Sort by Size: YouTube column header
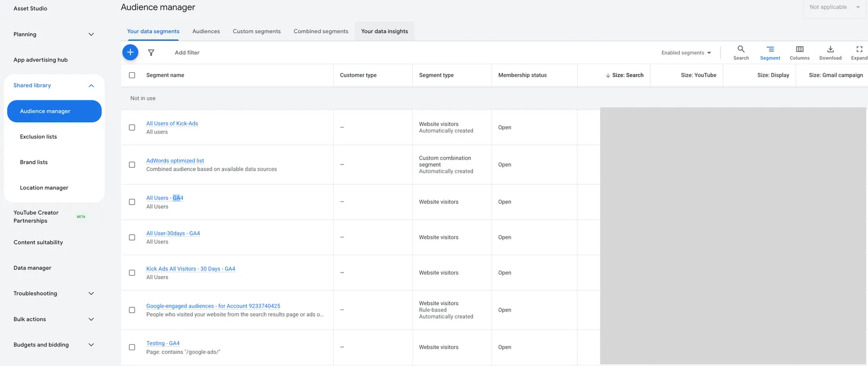 tap(698, 75)
